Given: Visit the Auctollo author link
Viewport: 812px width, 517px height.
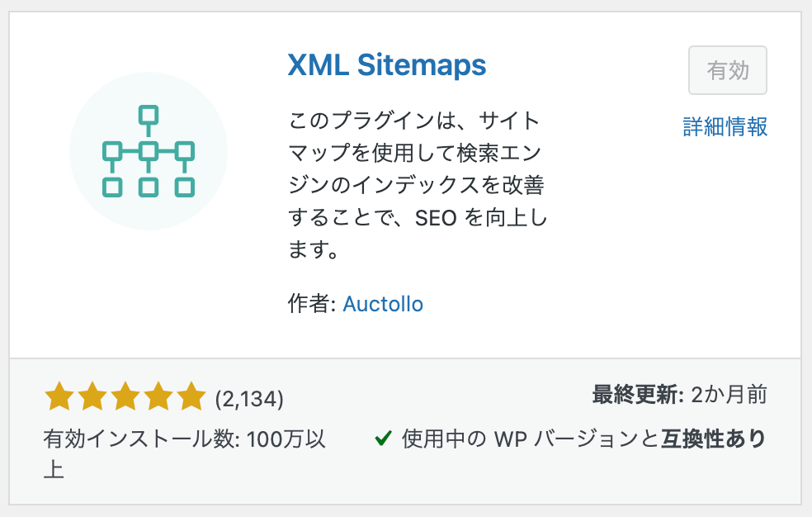Looking at the screenshot, I should click(x=383, y=304).
